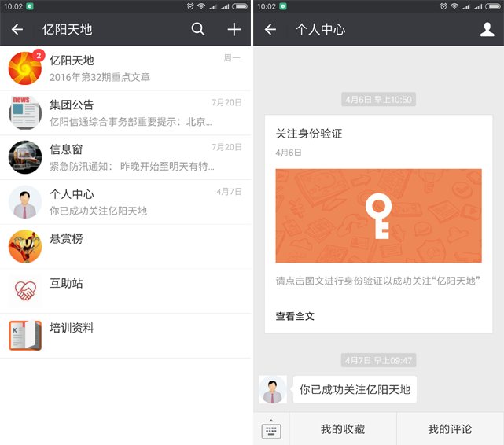
Task: Go back from 个人中心 screen
Action: (x=270, y=30)
